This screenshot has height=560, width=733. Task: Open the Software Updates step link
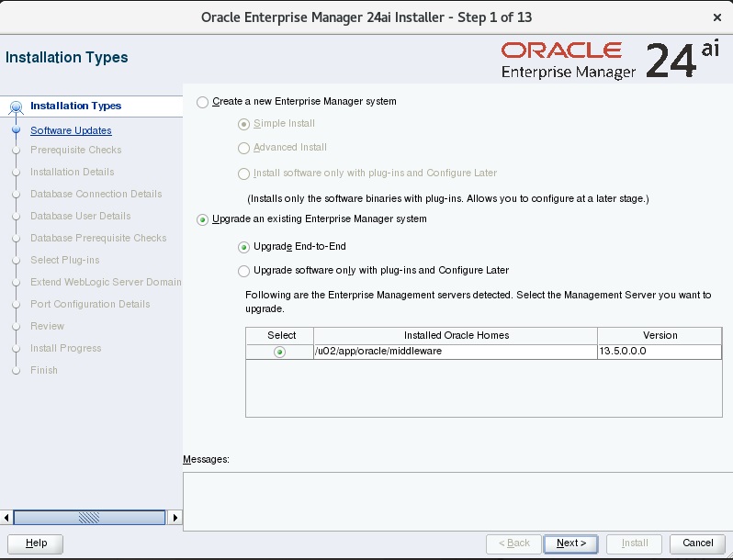(71, 130)
